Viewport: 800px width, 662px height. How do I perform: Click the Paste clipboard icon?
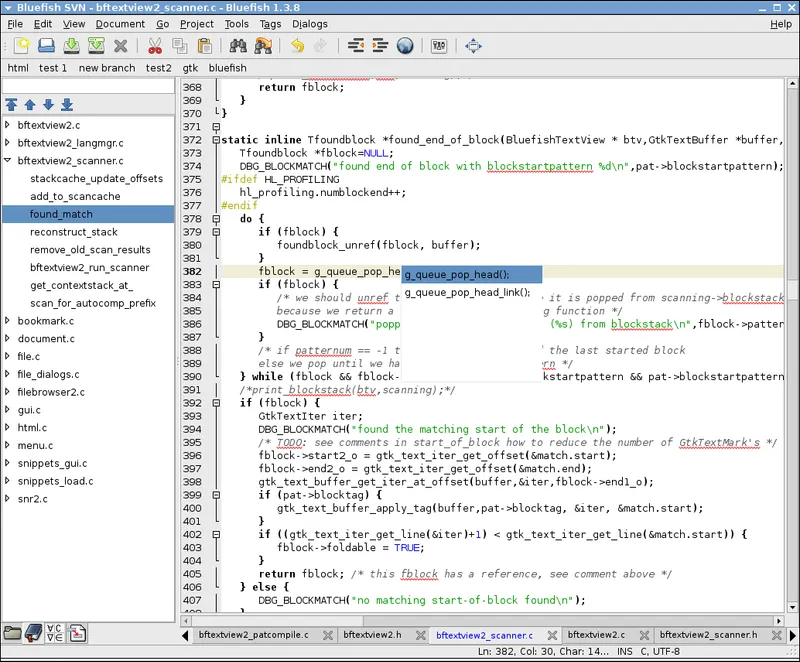(x=205, y=46)
